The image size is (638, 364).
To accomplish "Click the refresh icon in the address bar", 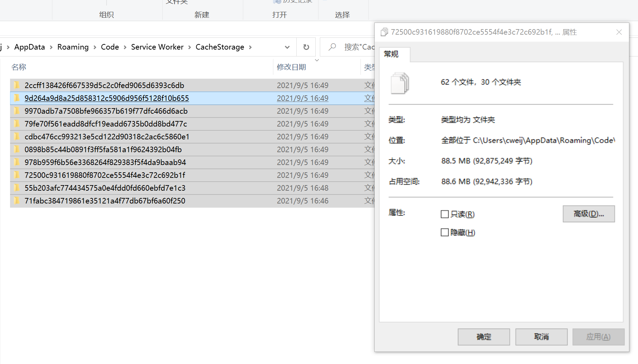I will coord(306,47).
